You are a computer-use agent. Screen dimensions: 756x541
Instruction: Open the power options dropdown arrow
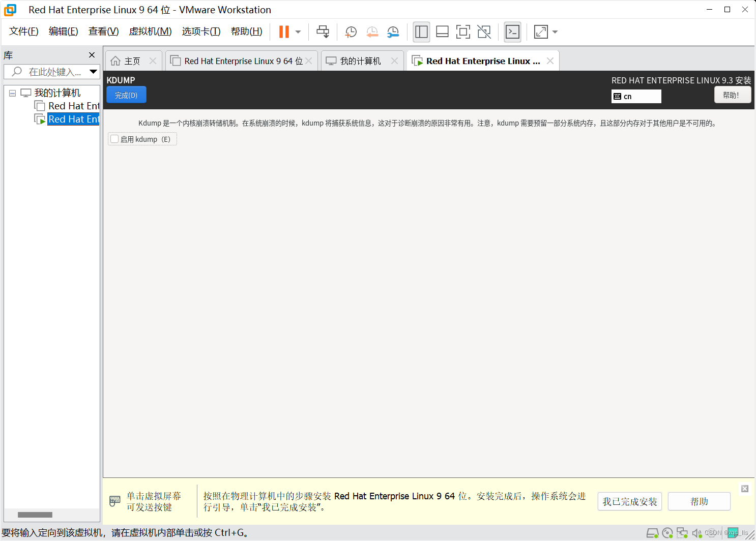(298, 32)
